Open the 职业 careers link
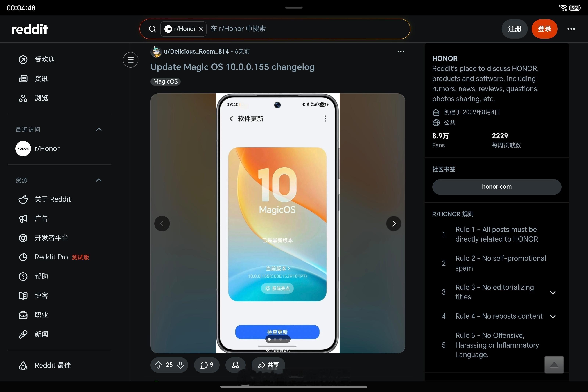 (60, 315)
